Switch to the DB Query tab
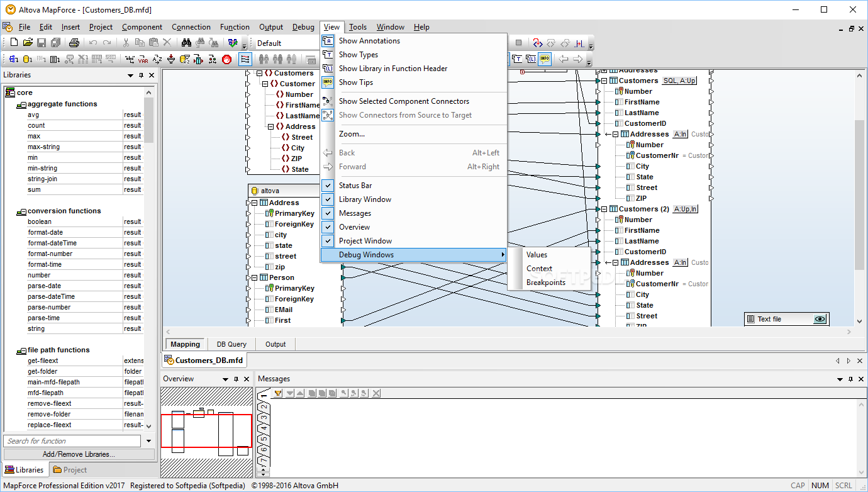This screenshot has width=868, height=492. [x=231, y=344]
